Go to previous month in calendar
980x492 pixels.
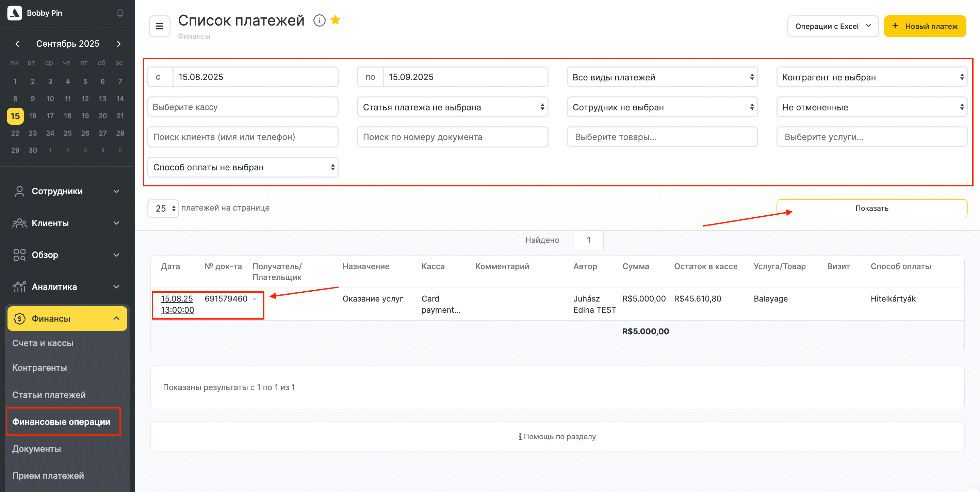pyautogui.click(x=17, y=44)
